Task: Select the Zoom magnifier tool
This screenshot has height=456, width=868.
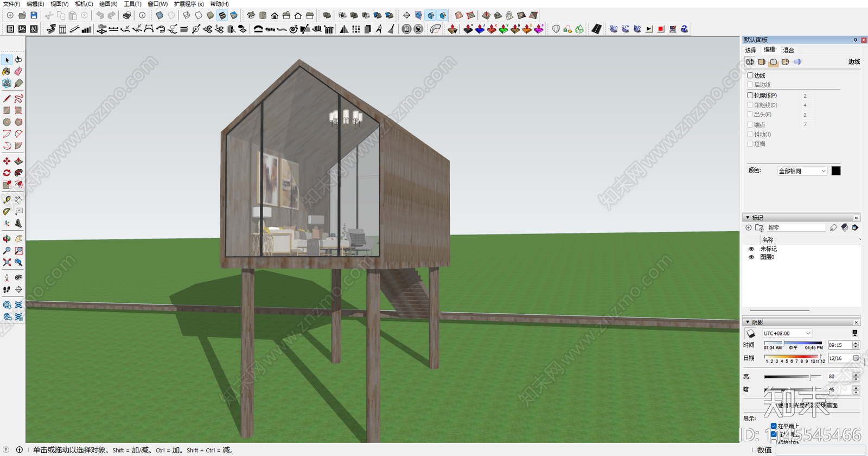Action: pyautogui.click(x=7, y=250)
